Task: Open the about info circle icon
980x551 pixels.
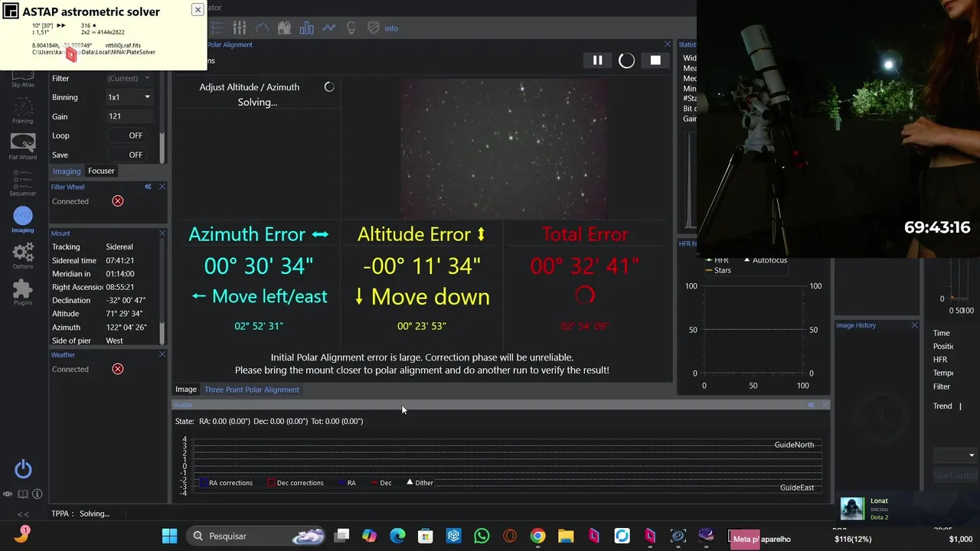Action: click(37, 494)
